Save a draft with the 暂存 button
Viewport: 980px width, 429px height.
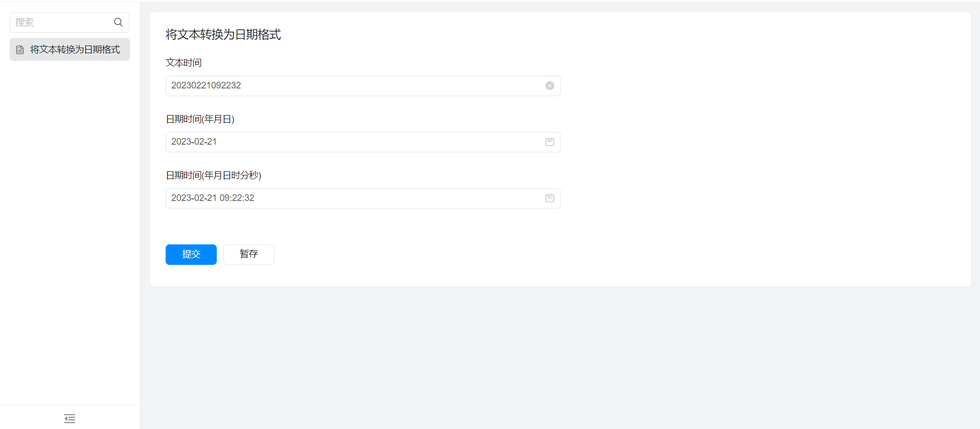click(x=249, y=255)
